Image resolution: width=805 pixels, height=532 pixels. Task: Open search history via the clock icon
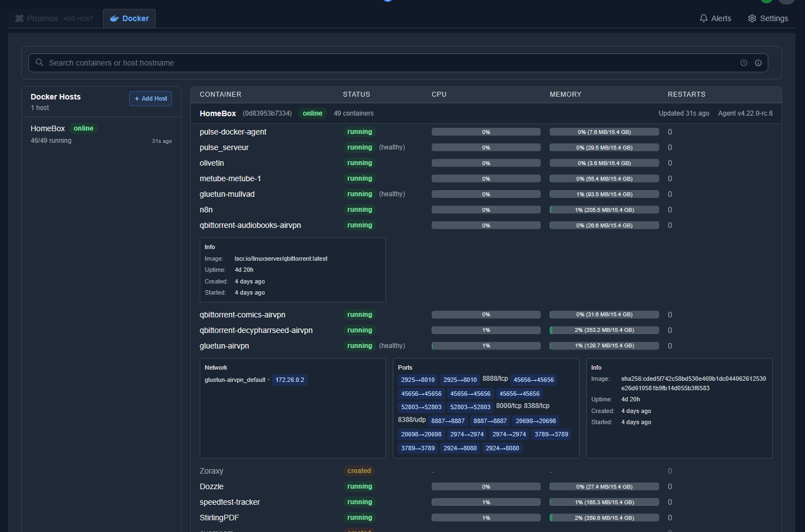point(743,63)
